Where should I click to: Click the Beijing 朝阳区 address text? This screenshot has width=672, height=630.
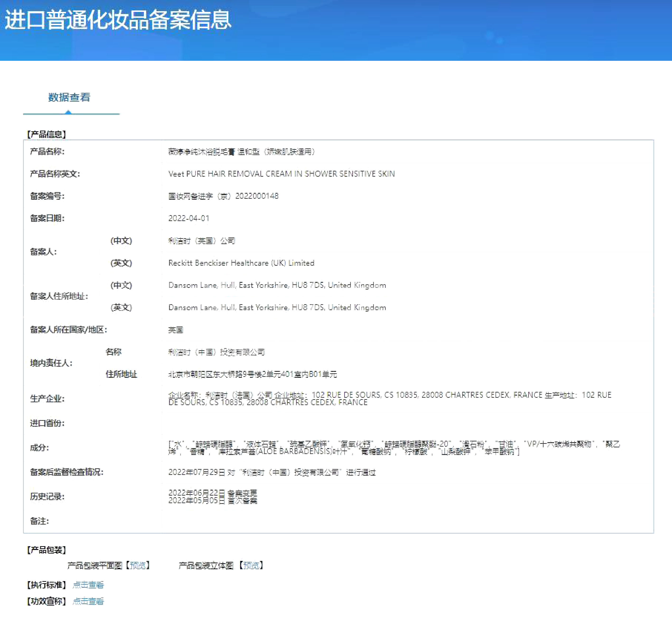252,374
